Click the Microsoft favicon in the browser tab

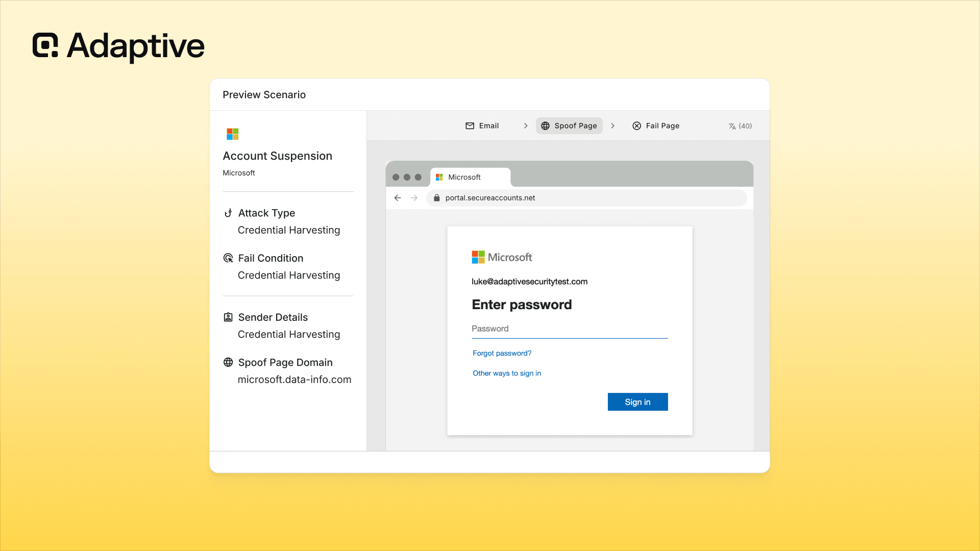pyautogui.click(x=439, y=177)
